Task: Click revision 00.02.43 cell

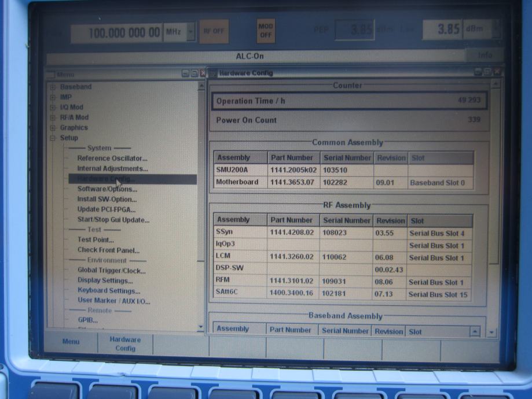Action: point(389,270)
